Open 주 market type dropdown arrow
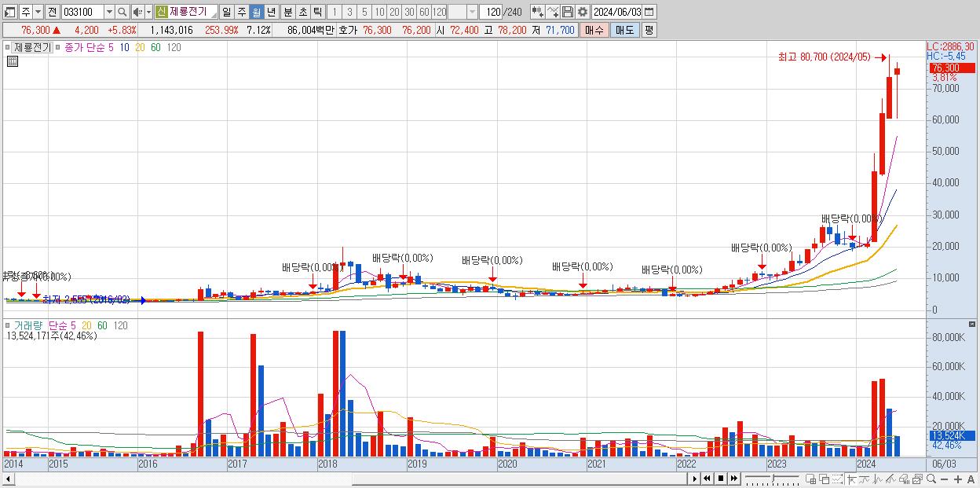This screenshot has width=980, height=488. tap(38, 12)
